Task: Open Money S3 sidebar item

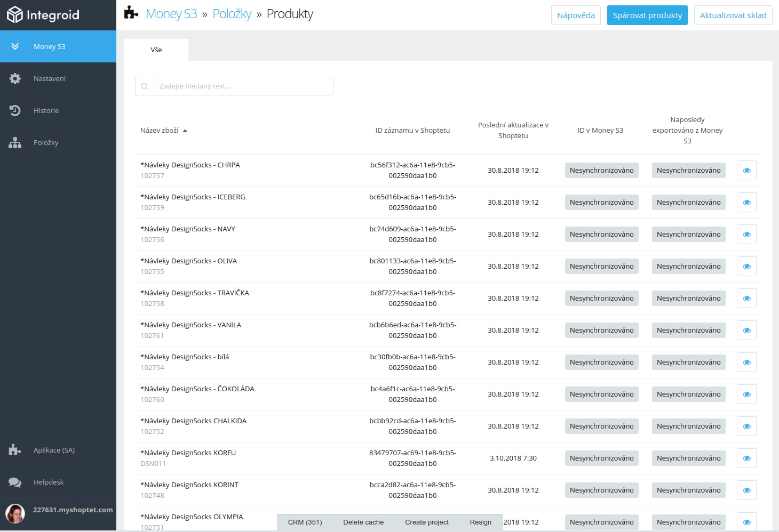Action: (x=58, y=46)
